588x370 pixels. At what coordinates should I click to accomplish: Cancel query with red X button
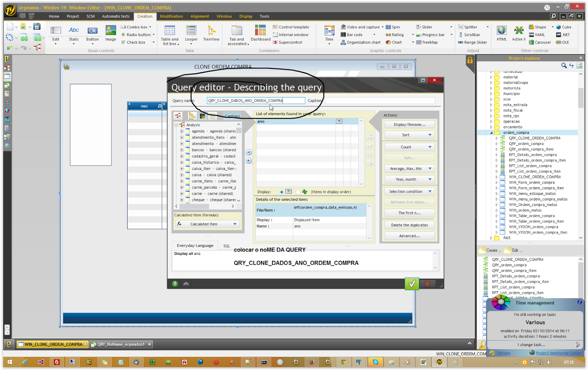coord(427,284)
